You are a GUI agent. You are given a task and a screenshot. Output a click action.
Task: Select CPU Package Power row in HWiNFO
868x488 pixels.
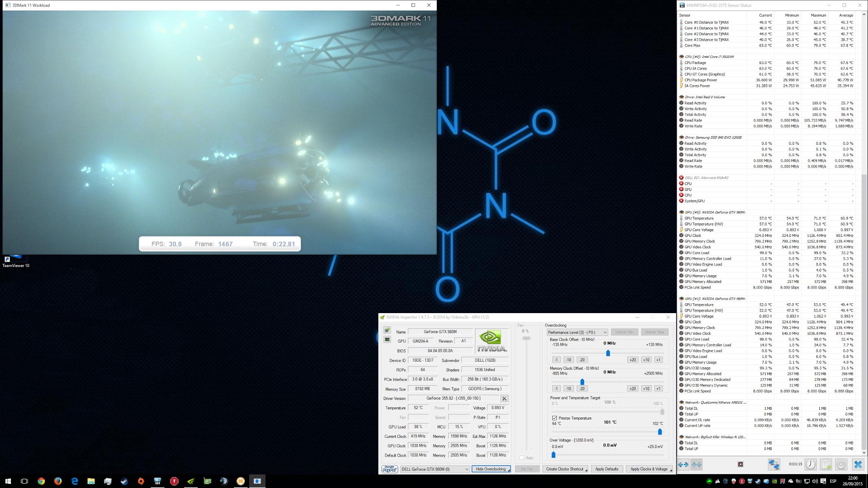pos(766,80)
